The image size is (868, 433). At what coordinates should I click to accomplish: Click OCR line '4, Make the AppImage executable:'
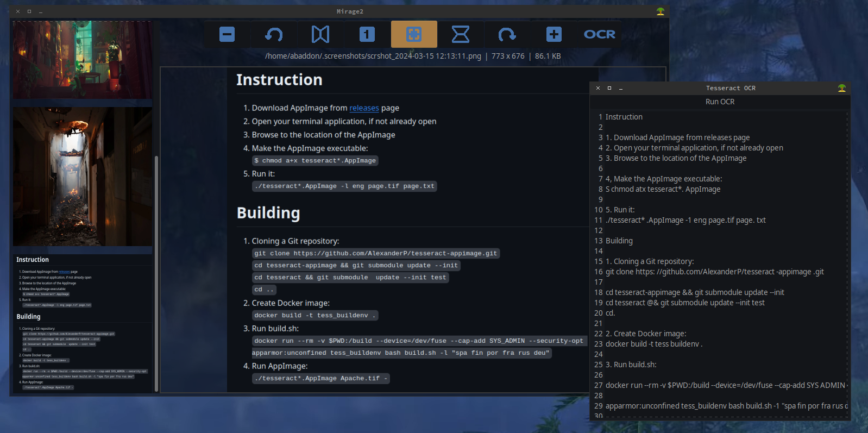[x=664, y=179]
